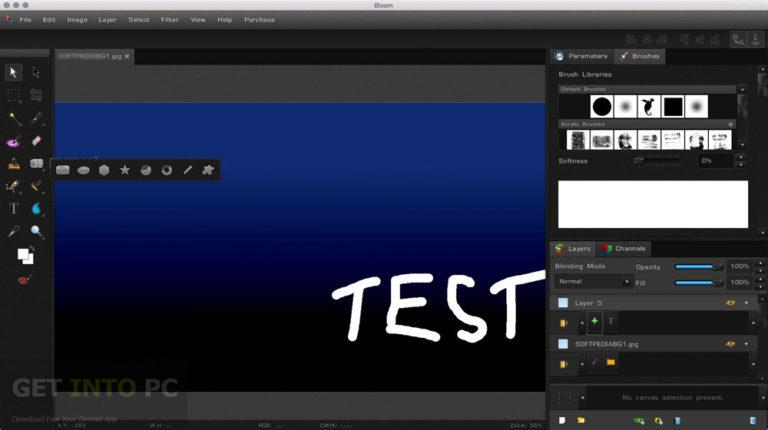This screenshot has height=430, width=768.
Task: Adjust the Opacity slider
Action: [698, 266]
